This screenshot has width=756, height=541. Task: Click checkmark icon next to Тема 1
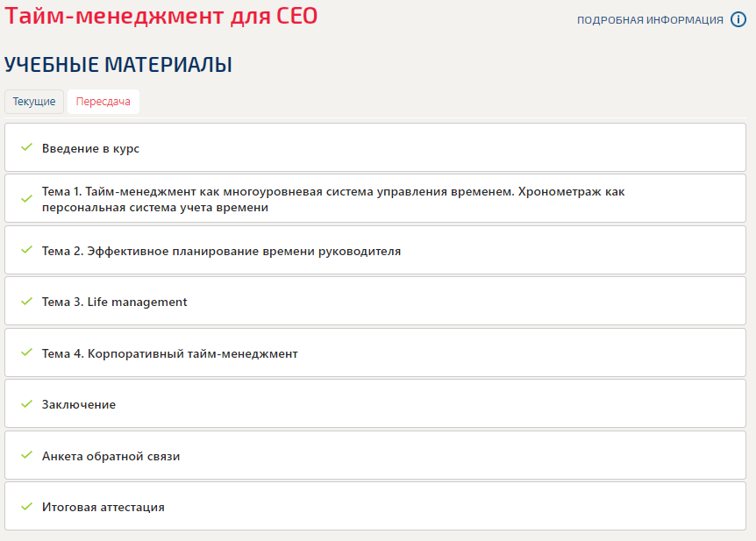(x=26, y=199)
